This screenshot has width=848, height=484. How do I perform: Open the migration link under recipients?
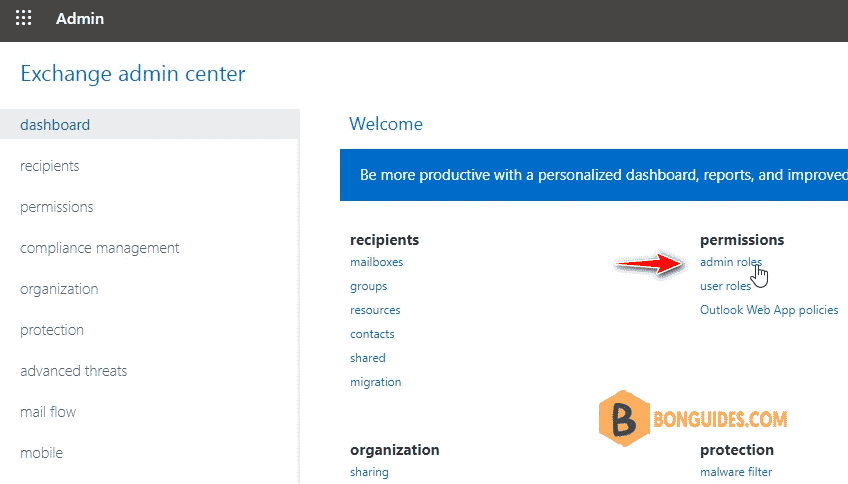click(375, 382)
